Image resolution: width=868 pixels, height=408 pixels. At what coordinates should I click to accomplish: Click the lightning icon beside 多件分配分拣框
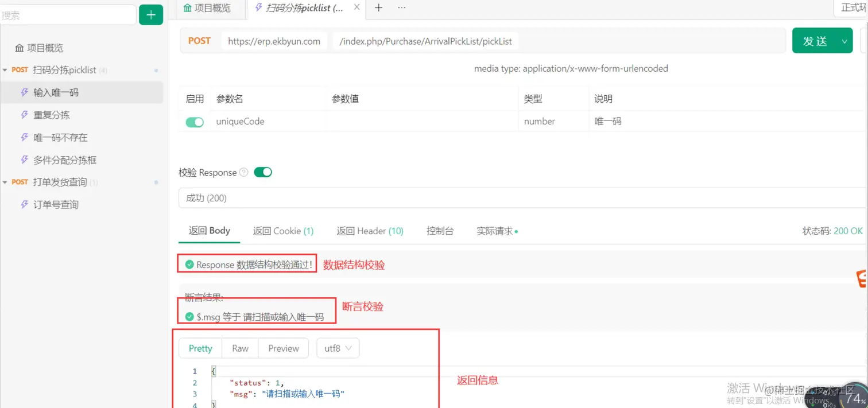coord(24,160)
